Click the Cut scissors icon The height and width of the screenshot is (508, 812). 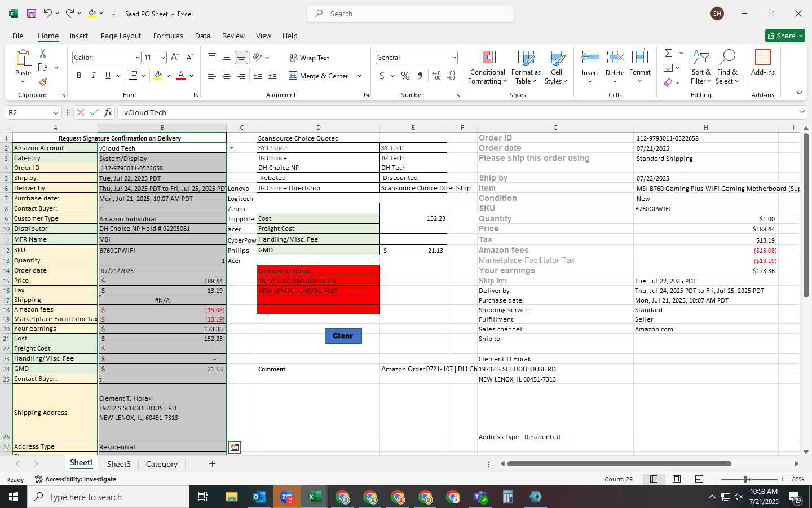coord(43,53)
